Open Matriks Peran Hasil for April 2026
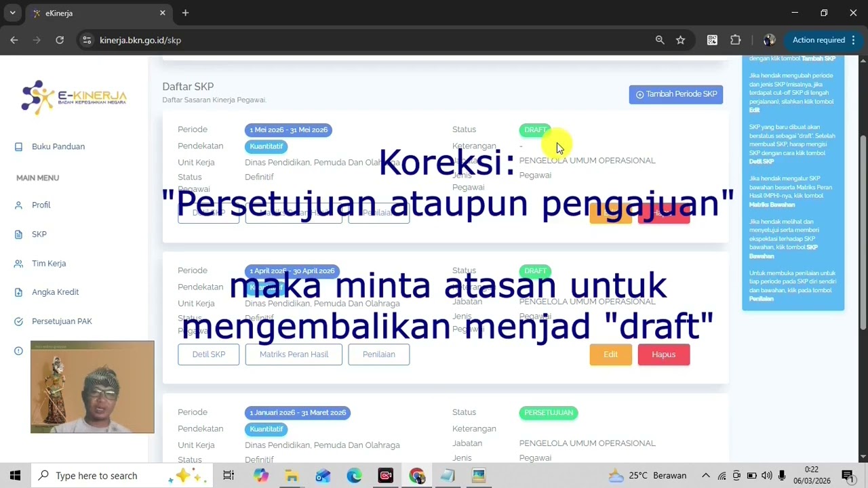This screenshot has width=868, height=488. point(294,354)
